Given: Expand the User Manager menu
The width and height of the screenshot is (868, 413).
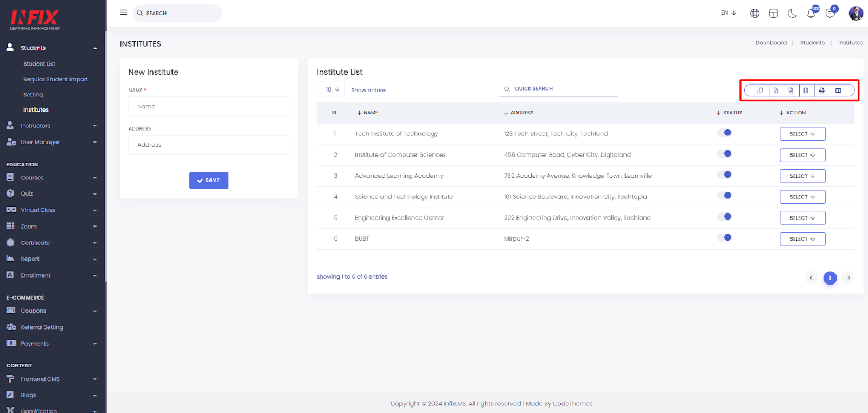Looking at the screenshot, I should (52, 142).
